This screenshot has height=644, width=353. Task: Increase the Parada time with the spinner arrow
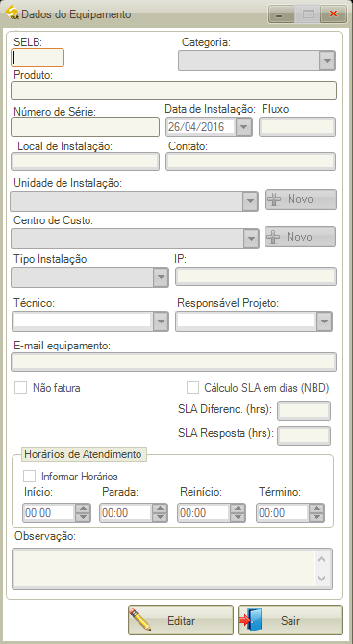[x=160, y=509]
